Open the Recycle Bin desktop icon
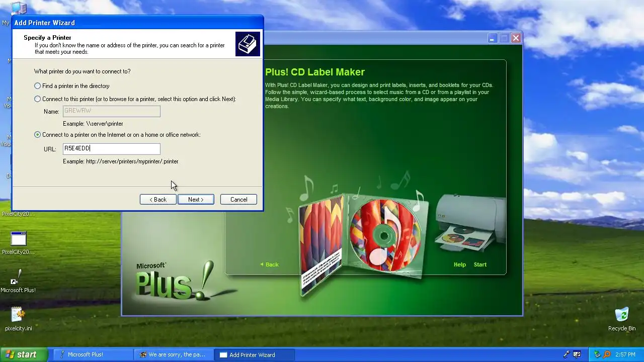The height and width of the screenshot is (362, 644). pos(622,319)
